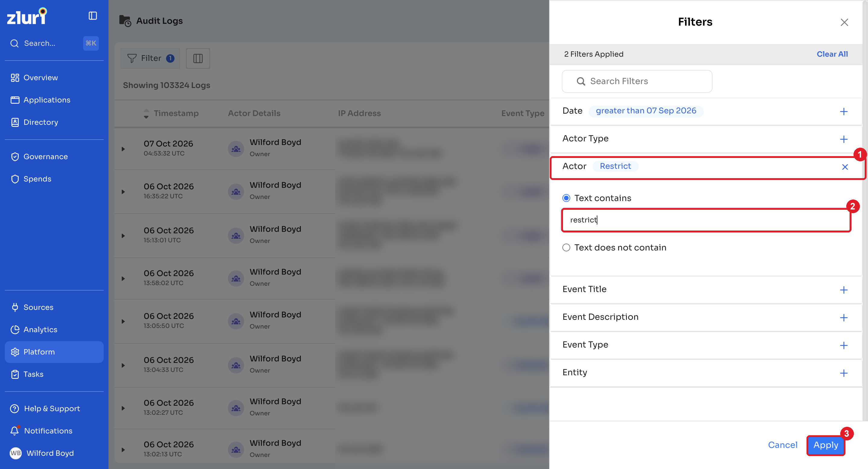
Task: Expand the 06 Oct 2026 16:35:22 log row
Action: pos(123,191)
